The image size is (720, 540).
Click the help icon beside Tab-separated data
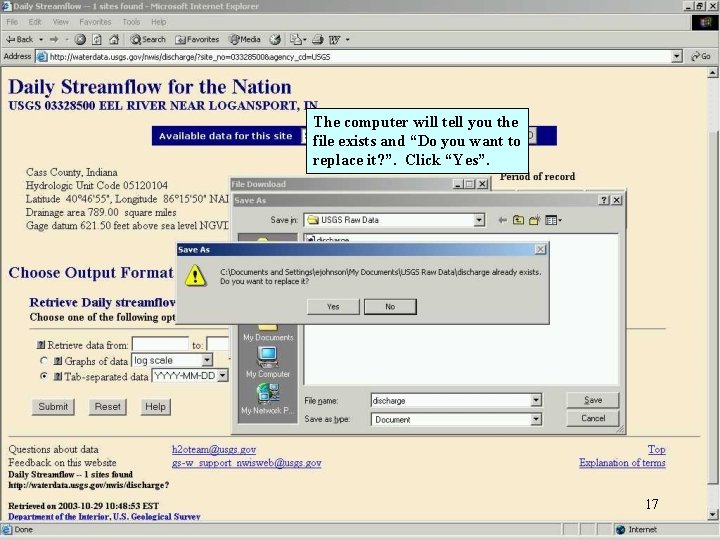(x=58, y=377)
